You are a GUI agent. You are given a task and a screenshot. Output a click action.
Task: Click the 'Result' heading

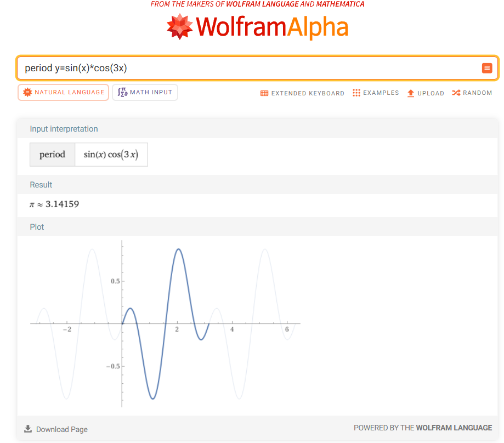pyautogui.click(x=41, y=185)
